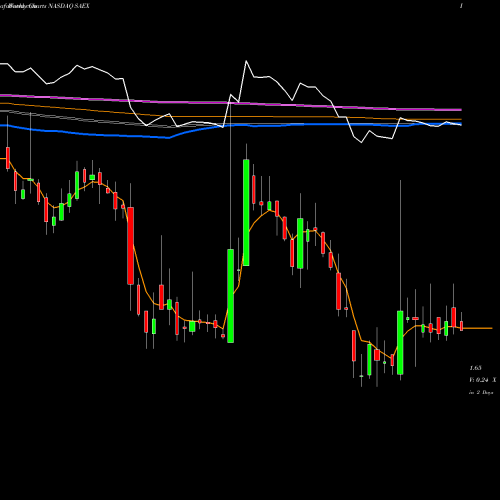Click the 'in 2 Days' label
The image size is (500, 500).
pyautogui.click(x=481, y=392)
